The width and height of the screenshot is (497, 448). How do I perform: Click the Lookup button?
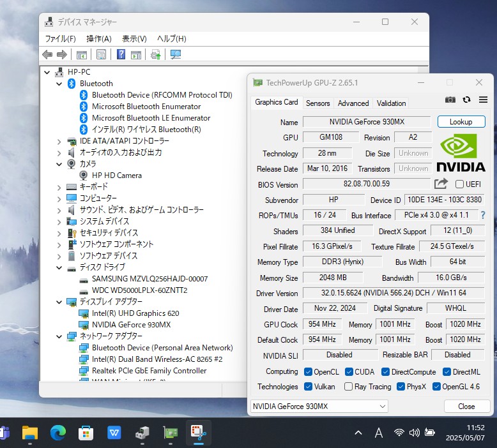tap(461, 122)
